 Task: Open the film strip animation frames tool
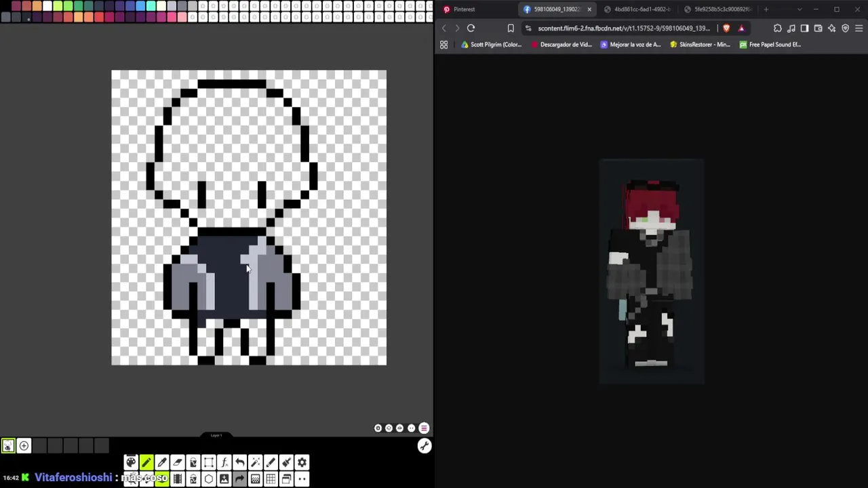click(178, 479)
